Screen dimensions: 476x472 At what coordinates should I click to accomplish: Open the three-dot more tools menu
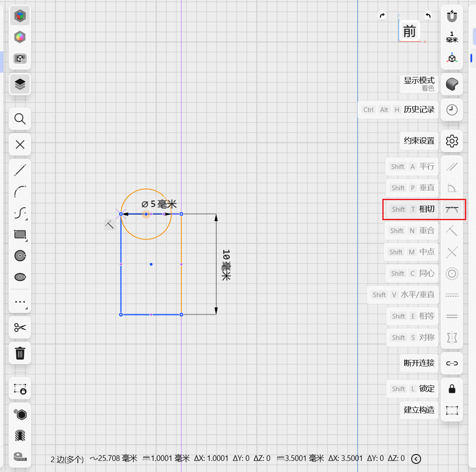click(x=20, y=302)
